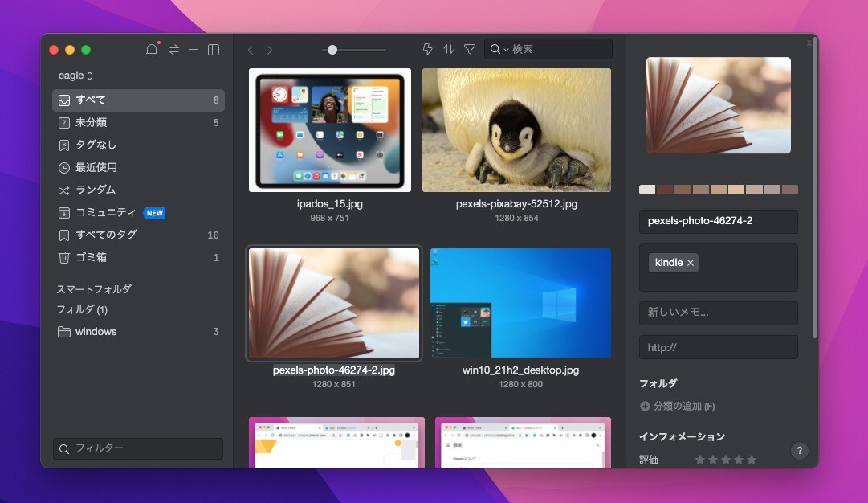Go back with the left arrow
Screen dimensions: 868x503
coord(251,51)
